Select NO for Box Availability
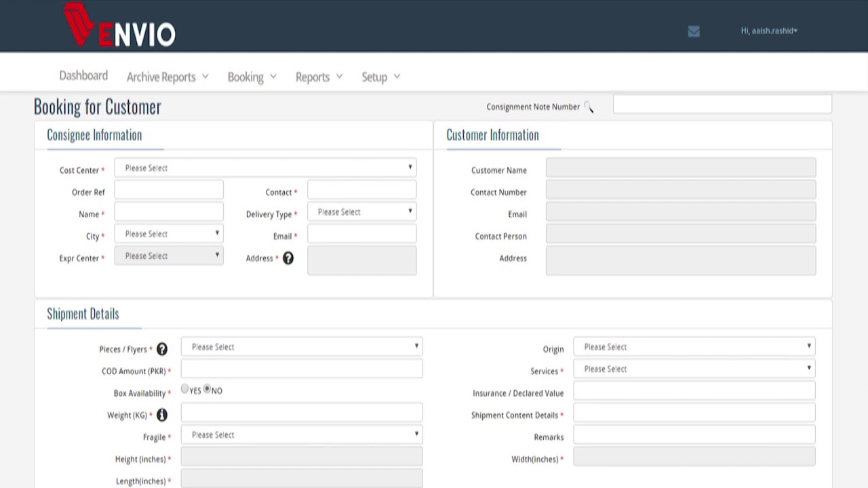Screen dimensions: 868x488 coord(208,389)
